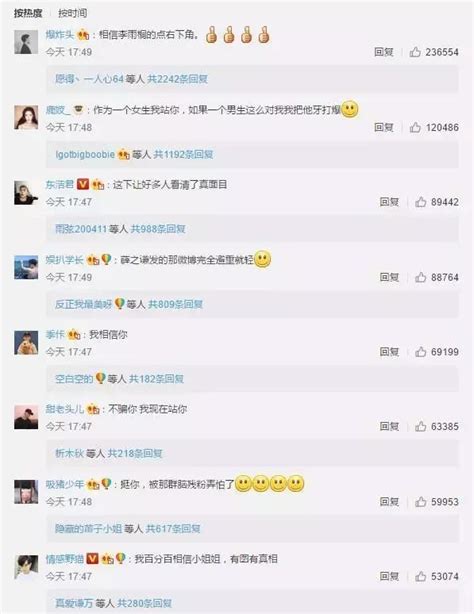Switch to 按时间 sorting tab
Image resolution: width=474 pixels, height=614 pixels.
72,13
